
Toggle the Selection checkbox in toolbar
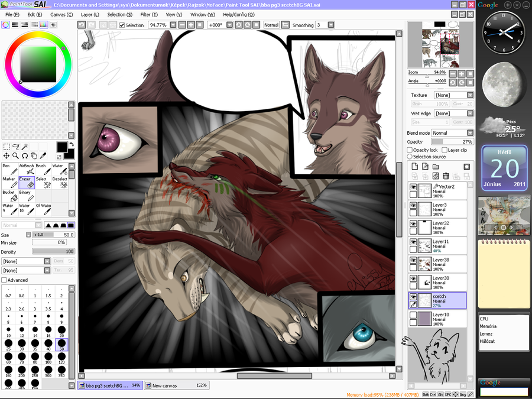click(x=122, y=25)
